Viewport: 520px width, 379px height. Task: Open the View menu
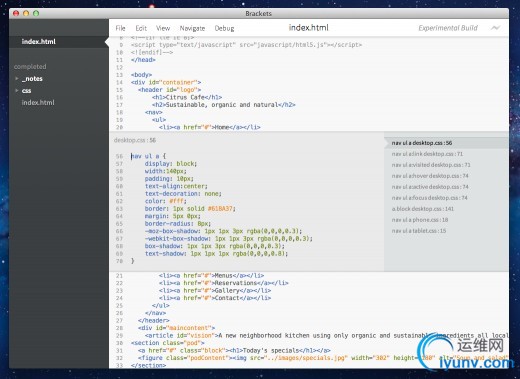point(163,28)
